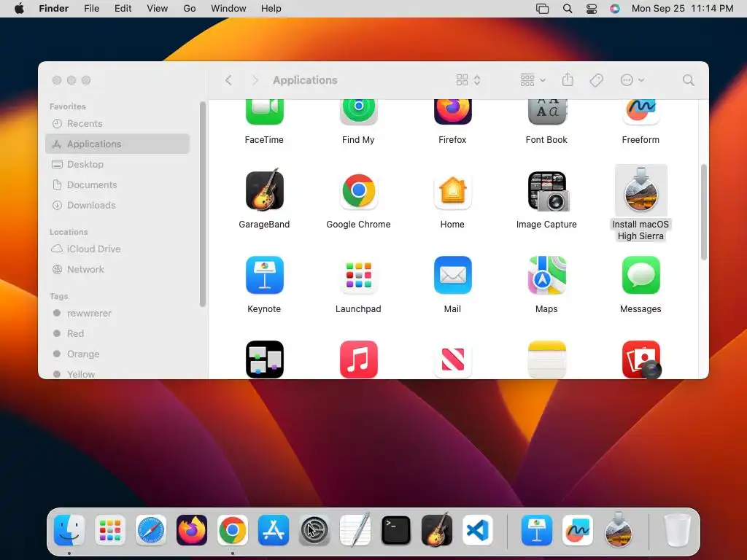Select GarageBand in the Applications window
747x560 pixels.
point(264,190)
